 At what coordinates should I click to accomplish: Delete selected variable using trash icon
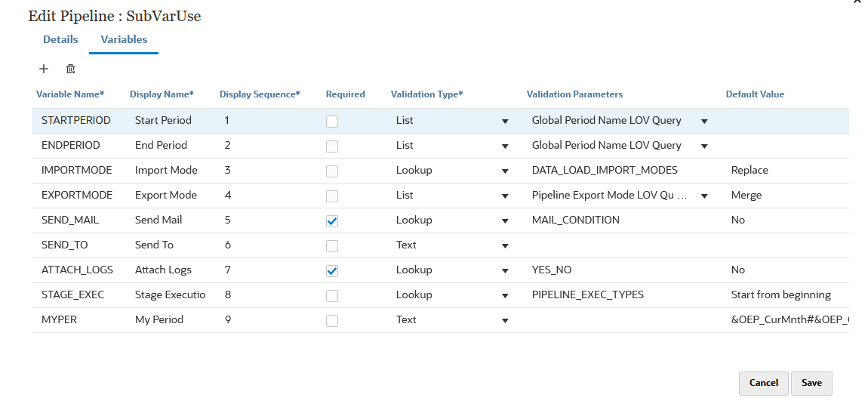70,69
